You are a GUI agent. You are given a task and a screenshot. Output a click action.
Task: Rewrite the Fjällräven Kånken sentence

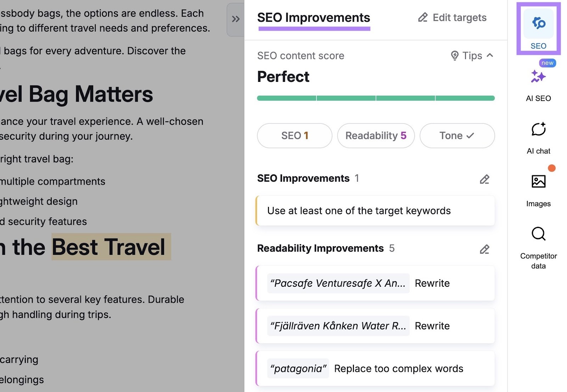432,326
